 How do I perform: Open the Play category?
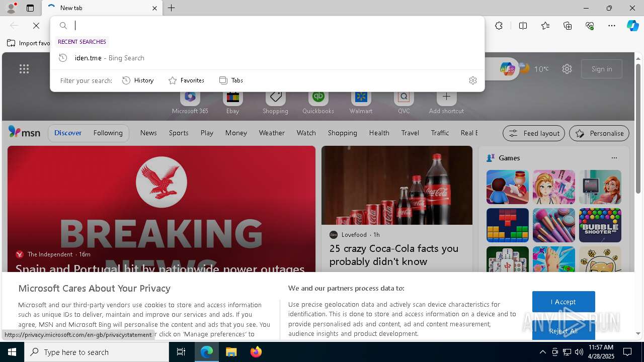[x=207, y=133]
